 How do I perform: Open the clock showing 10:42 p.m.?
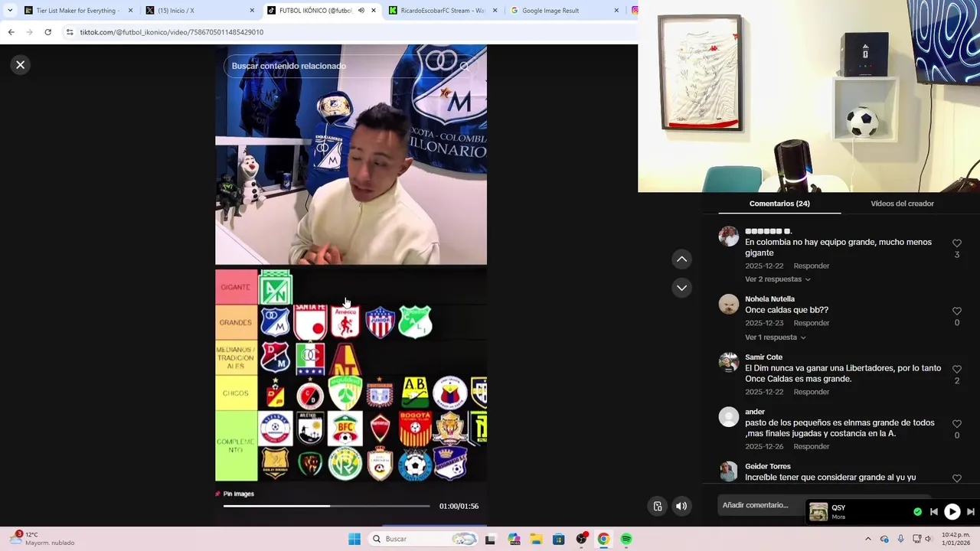tap(955, 539)
